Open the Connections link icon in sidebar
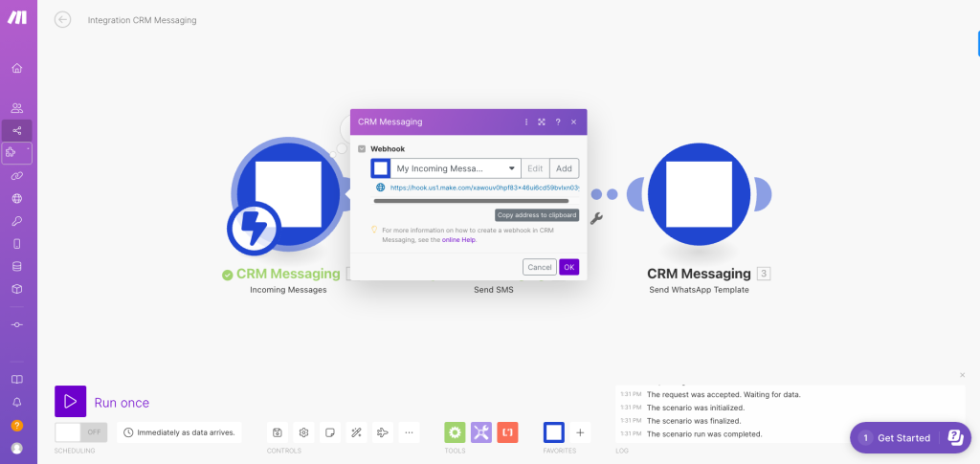 [x=17, y=176]
